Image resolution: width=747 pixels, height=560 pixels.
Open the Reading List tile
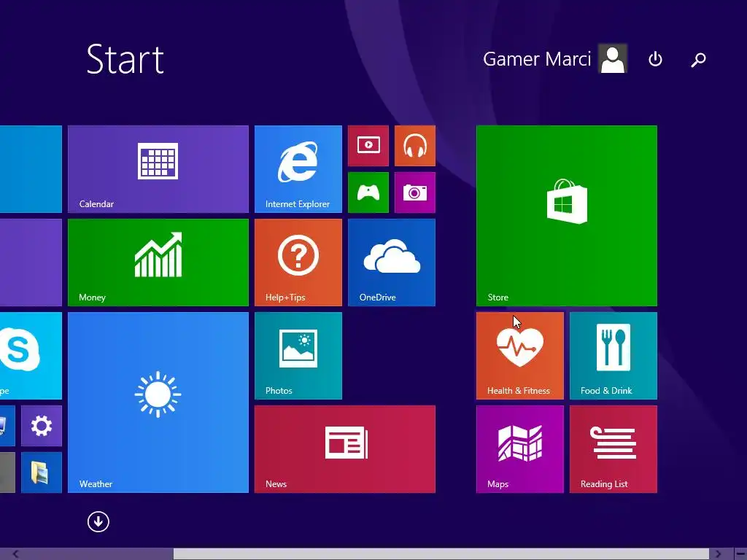[x=614, y=449]
